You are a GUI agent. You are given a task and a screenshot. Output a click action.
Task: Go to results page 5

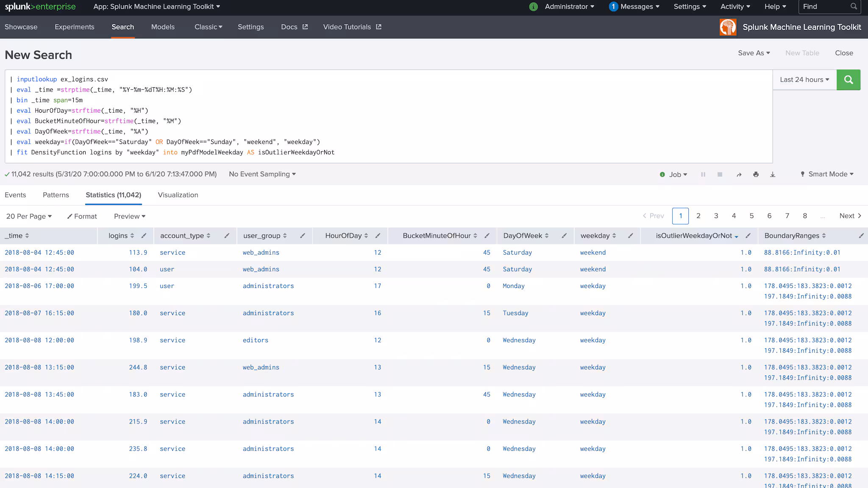(x=751, y=216)
